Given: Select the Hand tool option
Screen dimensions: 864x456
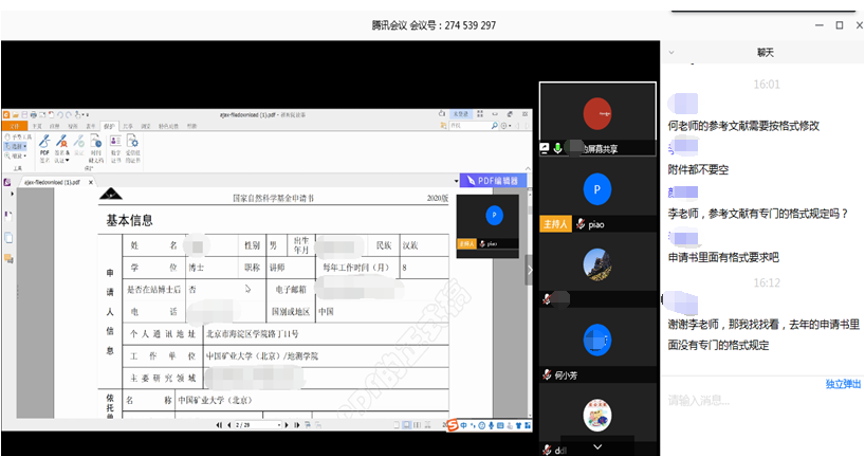Looking at the screenshot, I should 16,136.
